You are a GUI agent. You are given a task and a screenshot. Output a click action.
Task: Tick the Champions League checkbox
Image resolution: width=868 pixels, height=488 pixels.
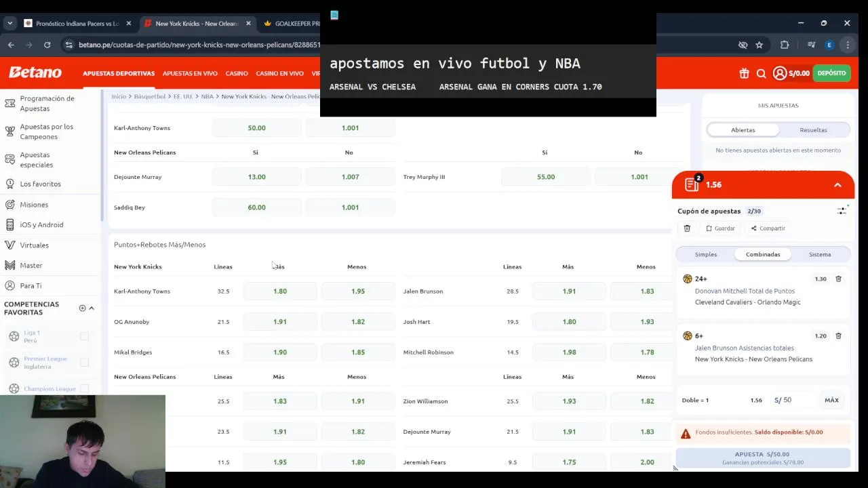click(84, 388)
